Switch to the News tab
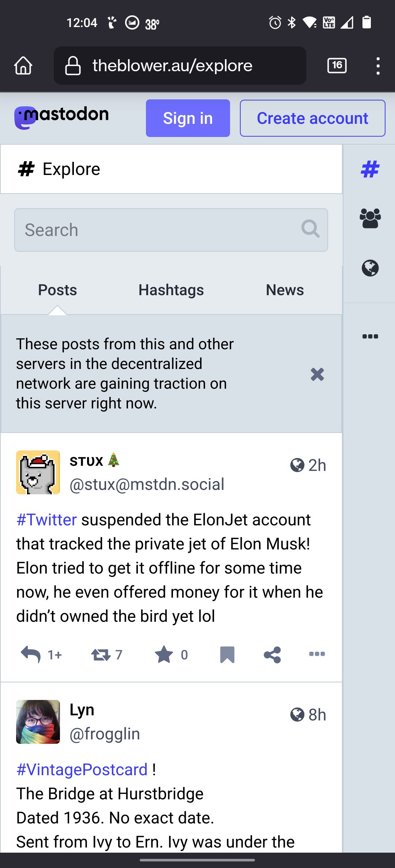Image resolution: width=395 pixels, height=868 pixels. (x=285, y=290)
